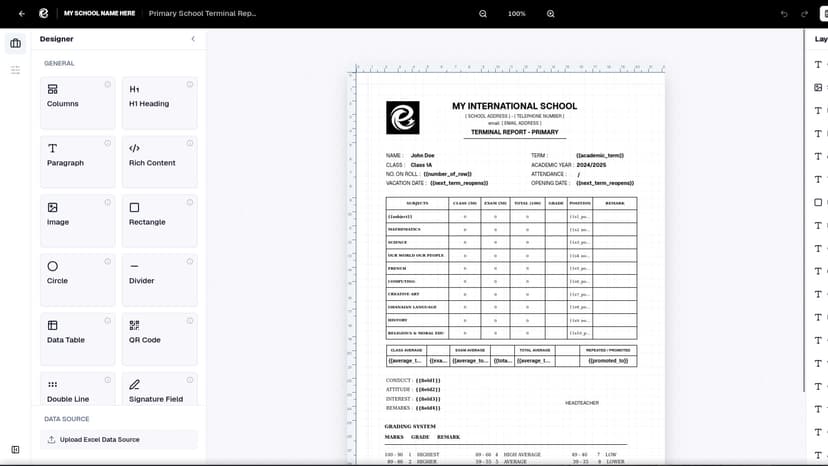
Task: Show info for H1 Heading element
Action: pyautogui.click(x=190, y=85)
